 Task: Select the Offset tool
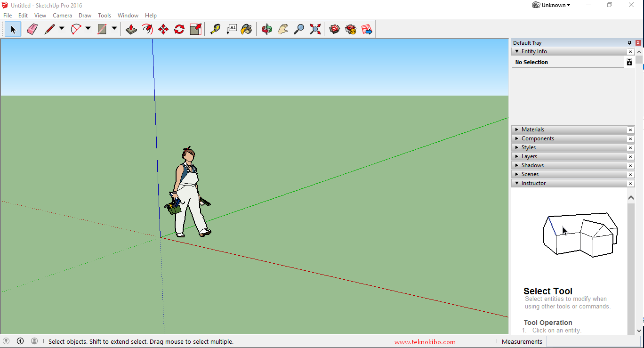[x=147, y=29]
